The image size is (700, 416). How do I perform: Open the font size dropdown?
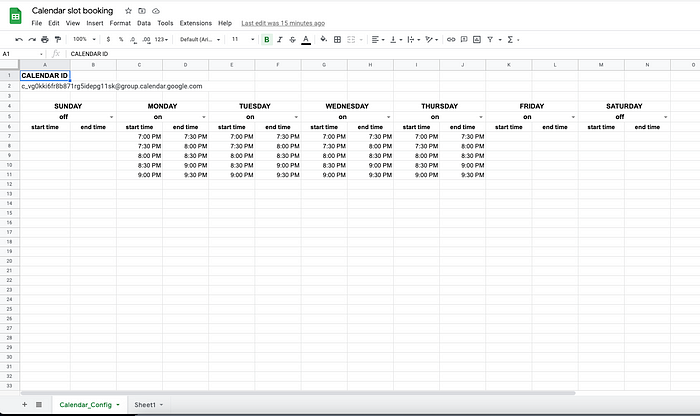point(242,39)
